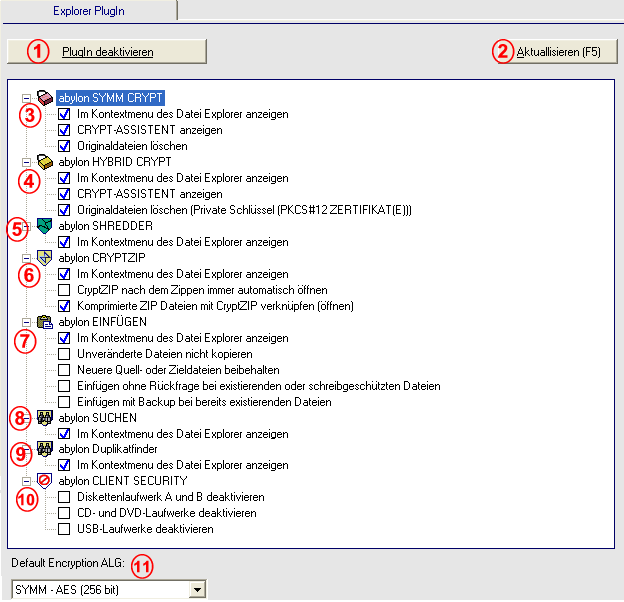Collapse the abylon EINFÜGEN tree node
Image resolution: width=624 pixels, height=602 pixels.
point(26,322)
